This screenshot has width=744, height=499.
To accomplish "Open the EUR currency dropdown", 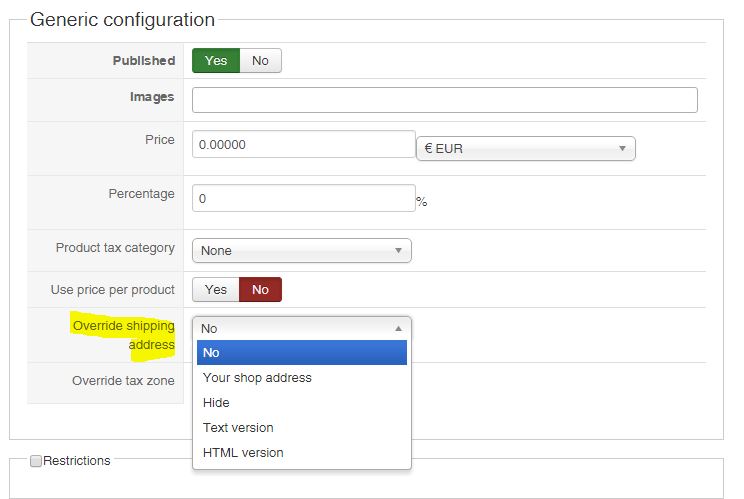I will 525,149.
